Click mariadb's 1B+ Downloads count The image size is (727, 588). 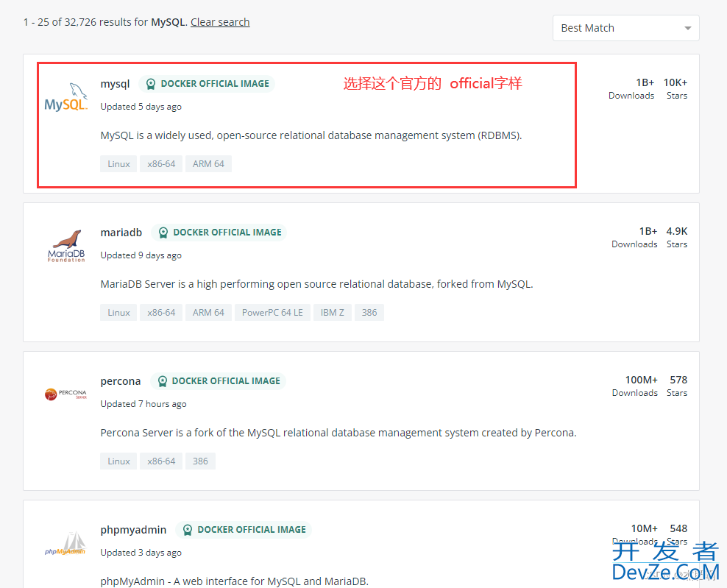648,231
